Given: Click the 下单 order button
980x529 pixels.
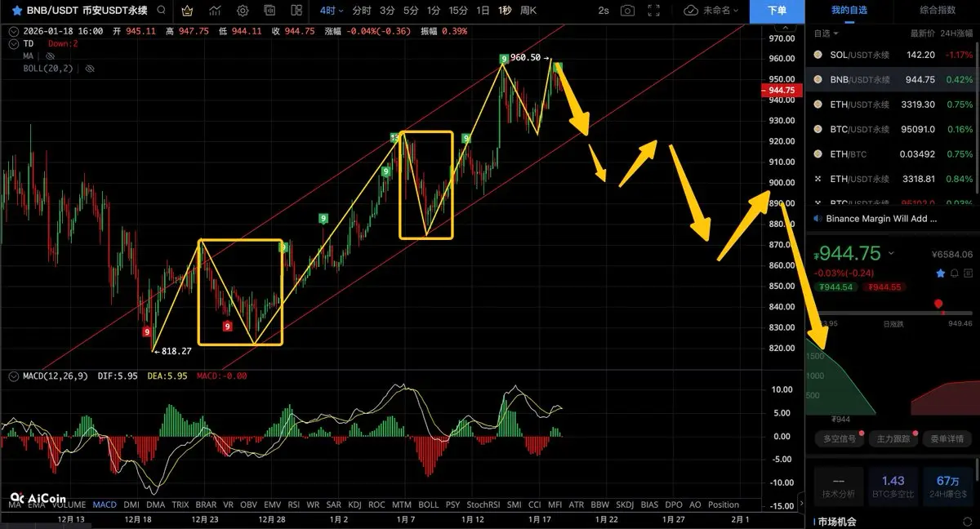Looking at the screenshot, I should (777, 11).
